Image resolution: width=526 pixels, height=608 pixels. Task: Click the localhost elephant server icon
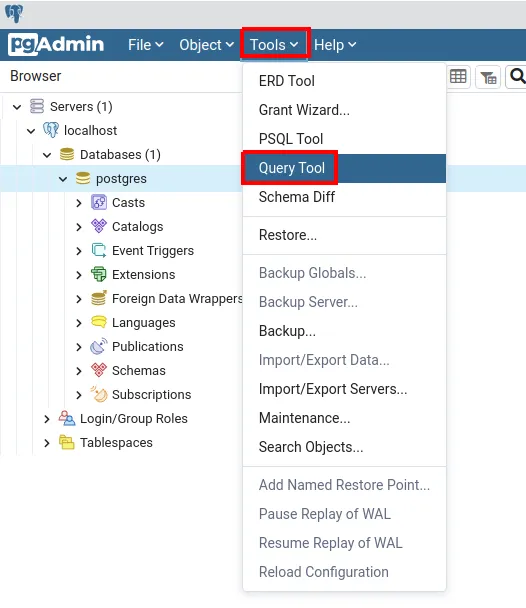(51, 130)
